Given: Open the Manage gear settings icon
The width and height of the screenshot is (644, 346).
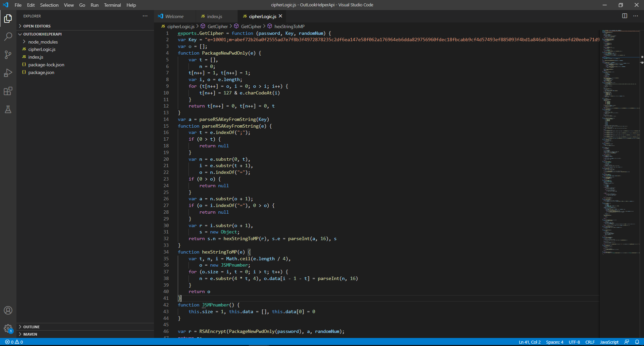Looking at the screenshot, I should click(x=8, y=328).
